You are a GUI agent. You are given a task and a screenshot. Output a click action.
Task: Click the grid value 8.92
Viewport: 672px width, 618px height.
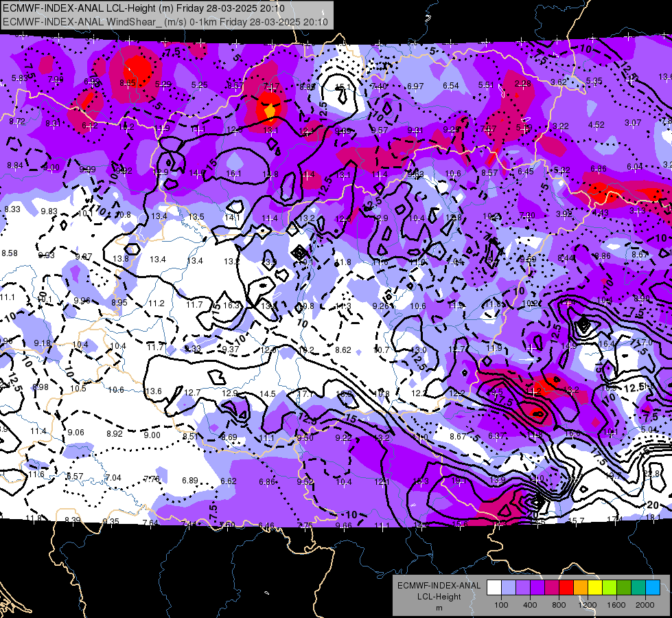(x=115, y=434)
